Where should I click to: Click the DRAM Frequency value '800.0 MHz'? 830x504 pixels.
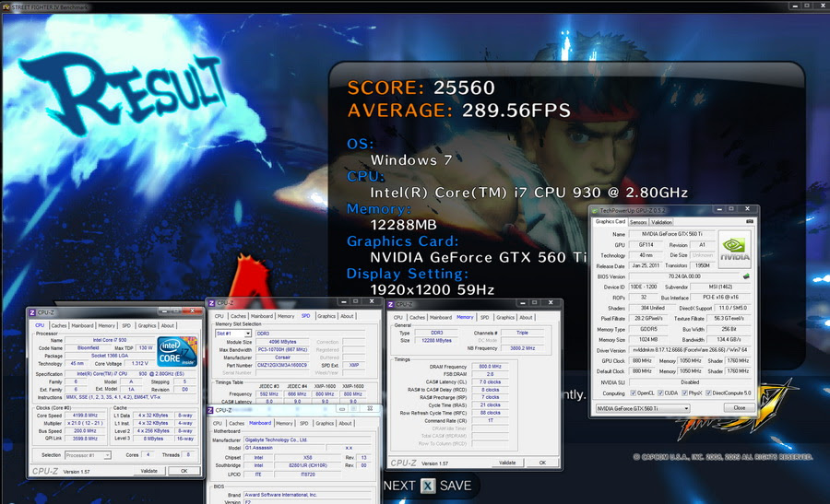pos(491,366)
